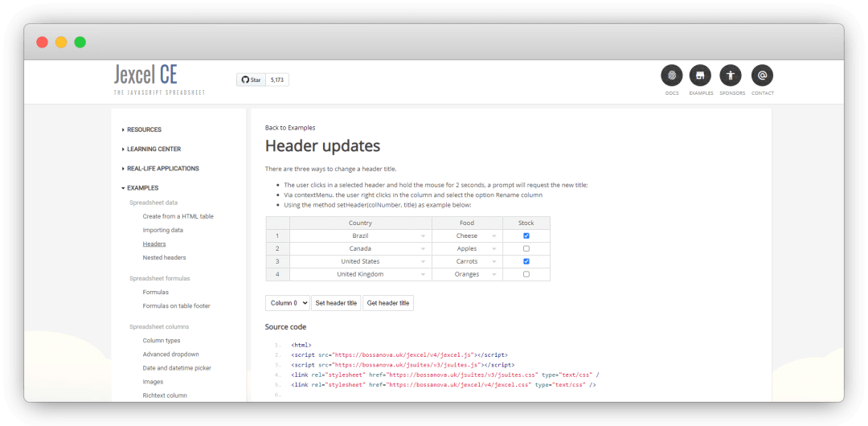Click the table's top-left corner cell
The height and width of the screenshot is (426, 868).
click(278, 223)
